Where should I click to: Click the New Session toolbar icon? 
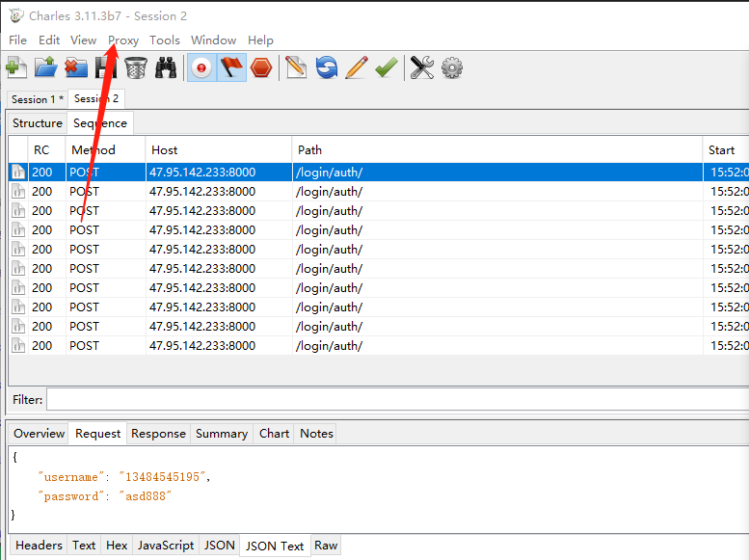(x=16, y=67)
